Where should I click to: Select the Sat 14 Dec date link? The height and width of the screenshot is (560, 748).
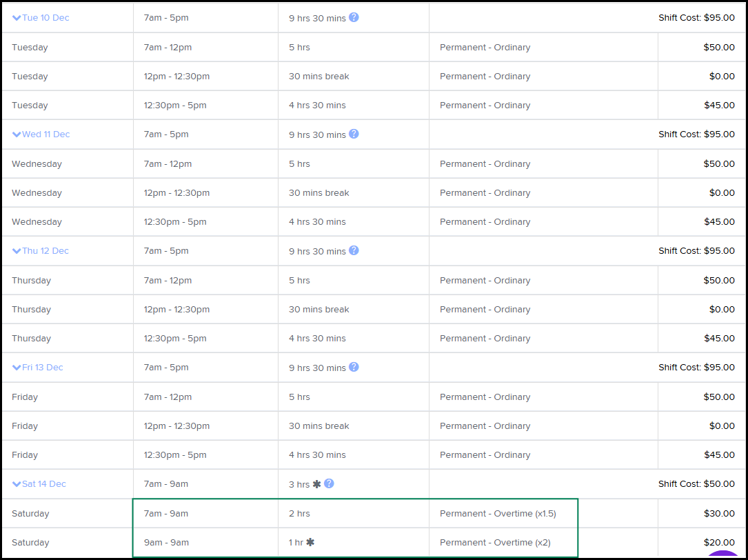coord(43,484)
